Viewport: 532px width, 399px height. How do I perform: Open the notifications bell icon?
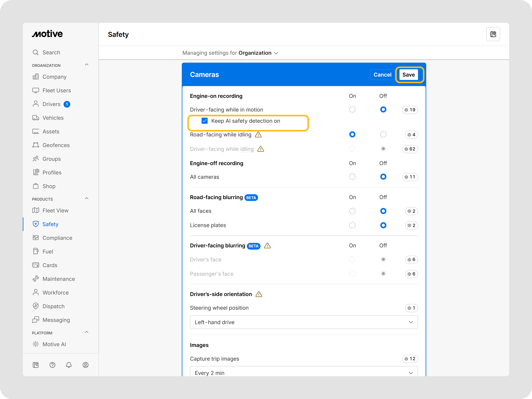(x=69, y=365)
